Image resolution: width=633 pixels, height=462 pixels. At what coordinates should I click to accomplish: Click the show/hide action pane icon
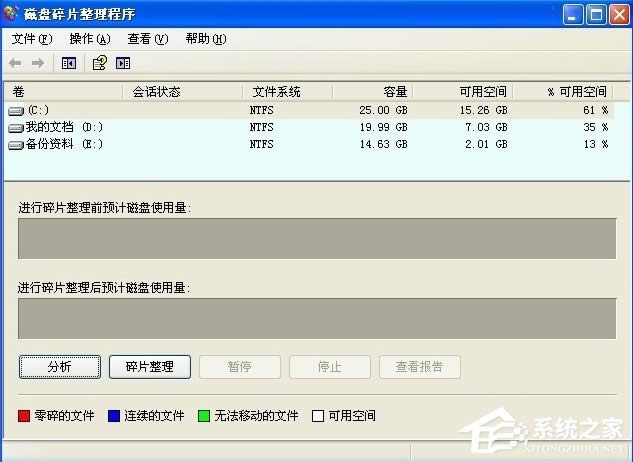pos(123,63)
